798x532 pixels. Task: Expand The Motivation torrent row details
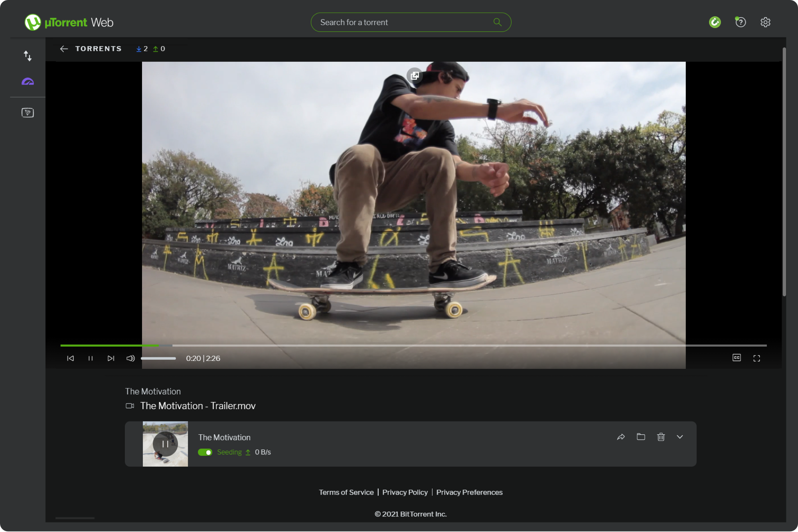(680, 437)
